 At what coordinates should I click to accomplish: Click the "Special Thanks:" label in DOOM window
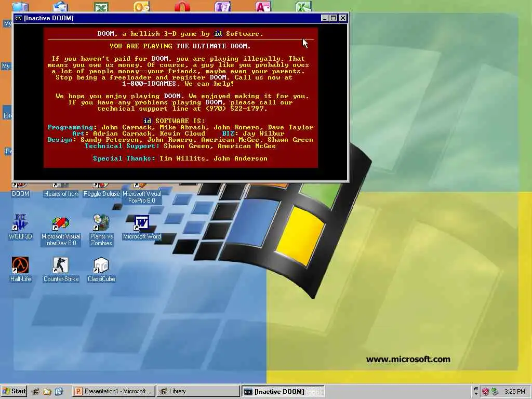[x=124, y=158]
